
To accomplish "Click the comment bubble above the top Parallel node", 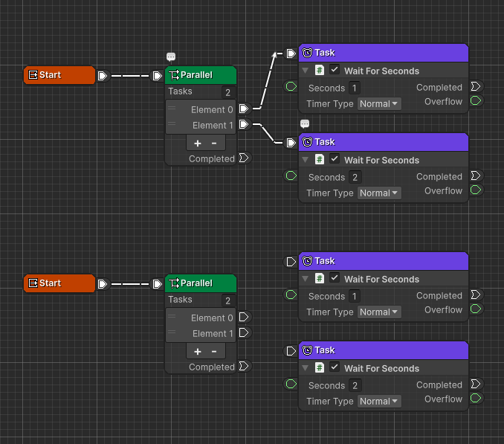I will (171, 57).
